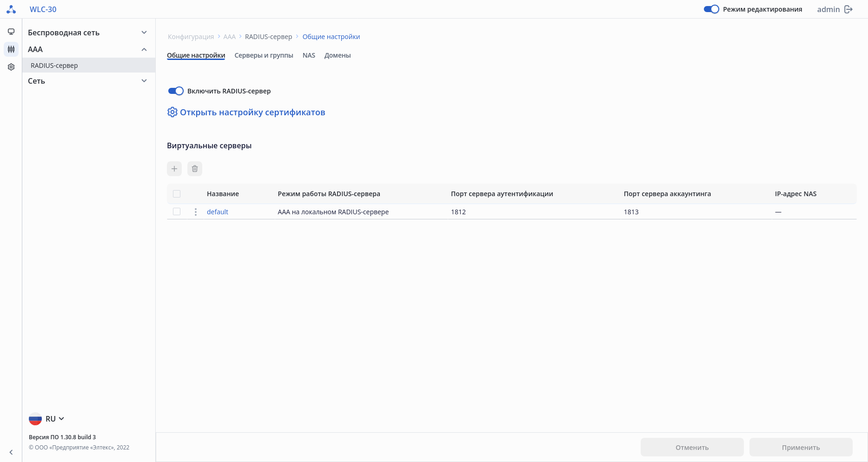
Task: Add a new virtual server
Action: tap(174, 169)
